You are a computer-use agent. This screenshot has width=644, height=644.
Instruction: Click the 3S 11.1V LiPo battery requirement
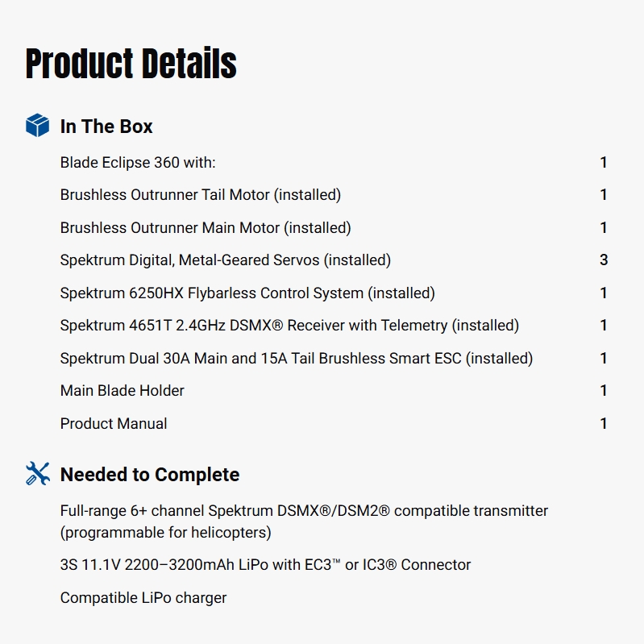point(265,565)
